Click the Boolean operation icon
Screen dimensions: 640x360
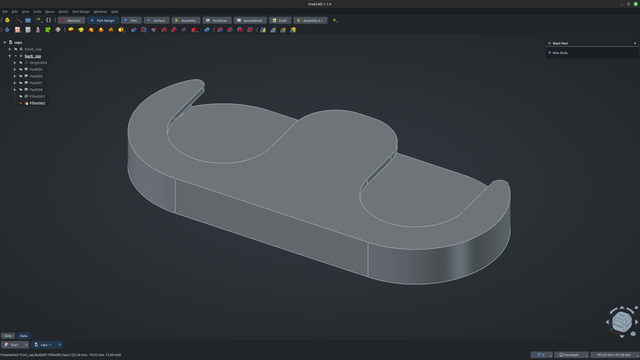[207, 30]
